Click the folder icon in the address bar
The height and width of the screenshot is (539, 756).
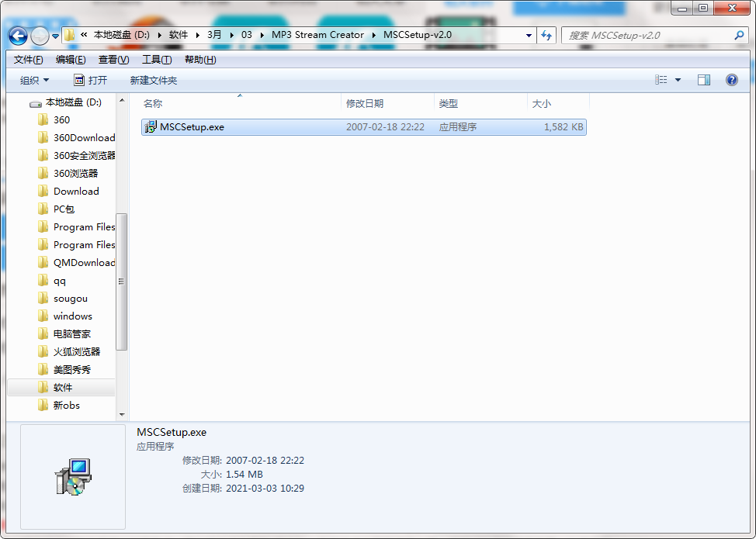point(69,35)
